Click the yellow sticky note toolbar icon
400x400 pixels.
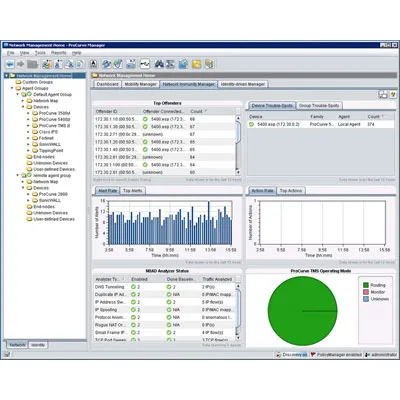[196, 64]
